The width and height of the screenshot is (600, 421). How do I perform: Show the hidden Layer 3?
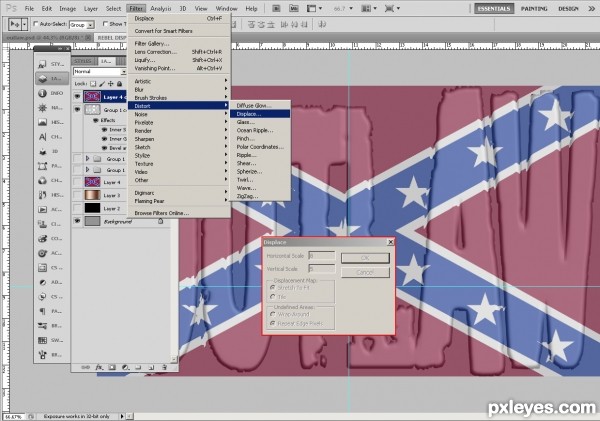tap(77, 195)
